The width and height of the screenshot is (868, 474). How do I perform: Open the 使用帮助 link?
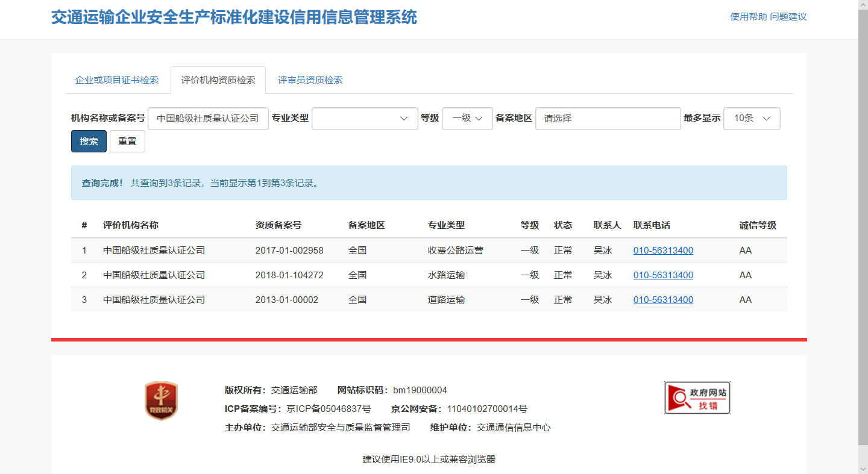click(748, 17)
